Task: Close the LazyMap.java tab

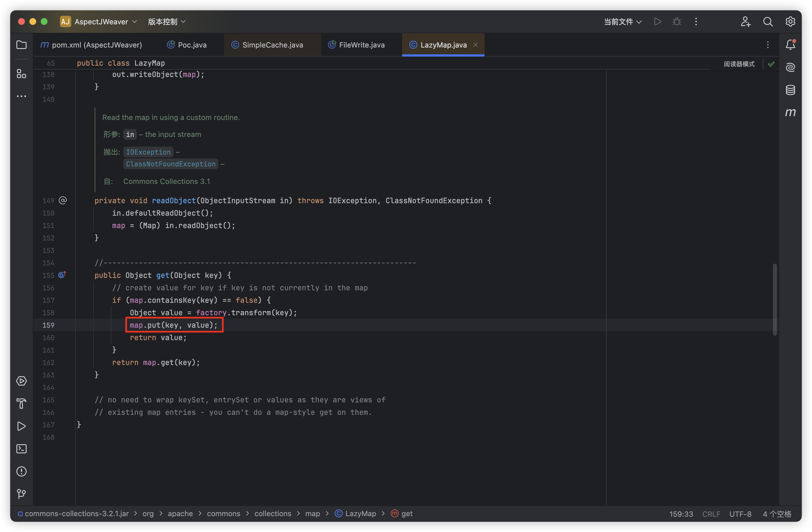Action: 475,45
